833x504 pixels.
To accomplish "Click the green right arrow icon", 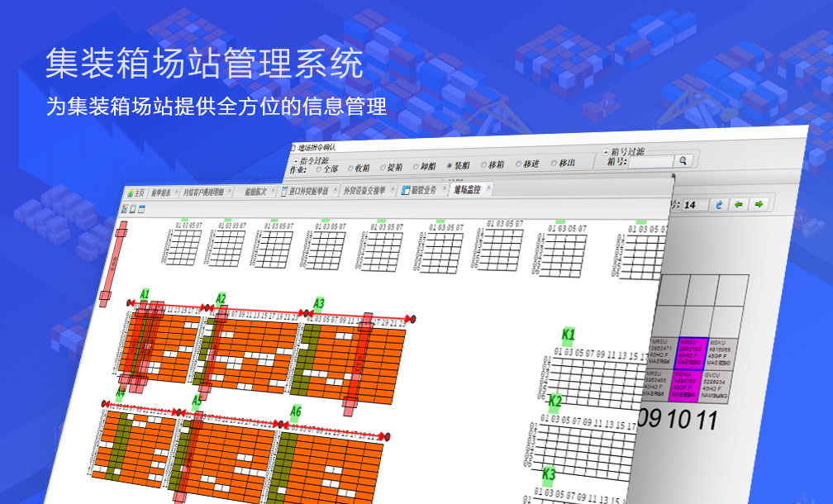I will (x=758, y=204).
